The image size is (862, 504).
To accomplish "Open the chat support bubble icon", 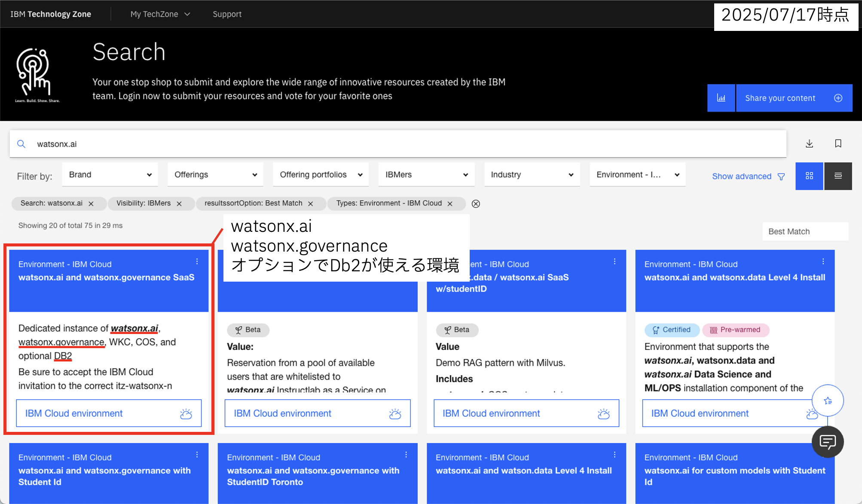I will (x=827, y=442).
